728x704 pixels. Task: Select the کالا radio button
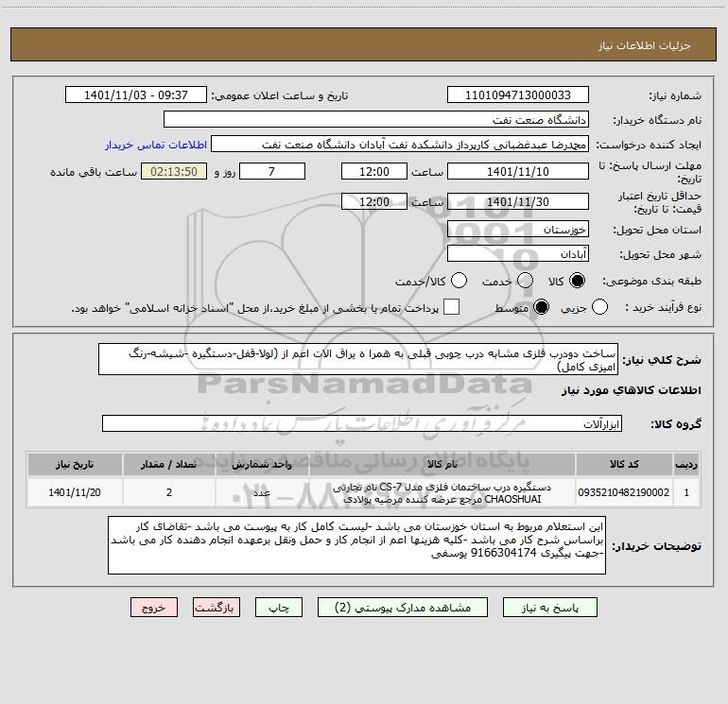pos(577,281)
